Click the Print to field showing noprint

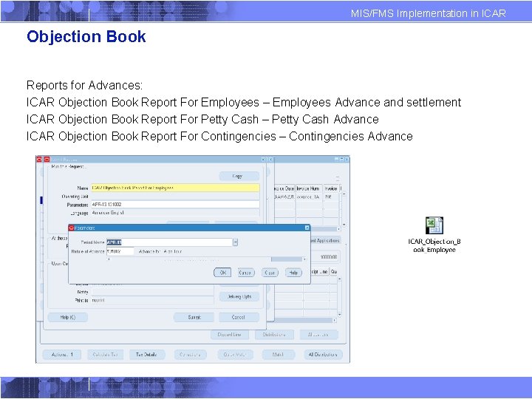[x=153, y=300]
